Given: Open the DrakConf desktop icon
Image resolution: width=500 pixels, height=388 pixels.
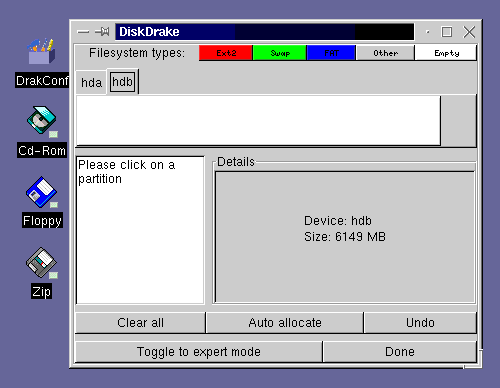Looking at the screenshot, I should (x=41, y=52).
